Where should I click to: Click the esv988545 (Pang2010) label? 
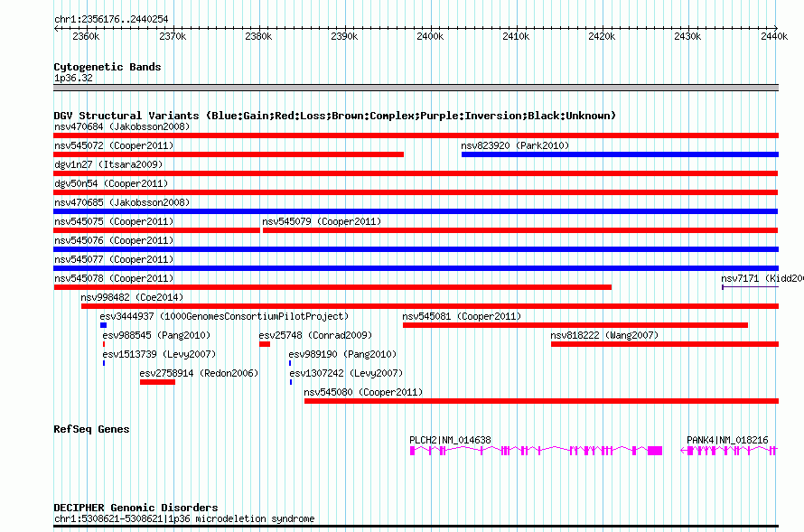156,335
